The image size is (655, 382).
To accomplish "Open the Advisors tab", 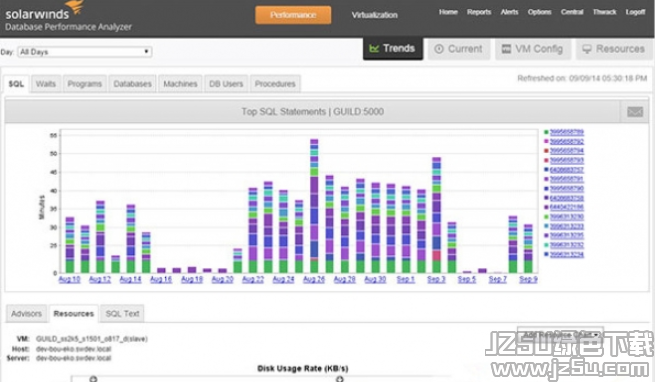I will [x=26, y=313].
